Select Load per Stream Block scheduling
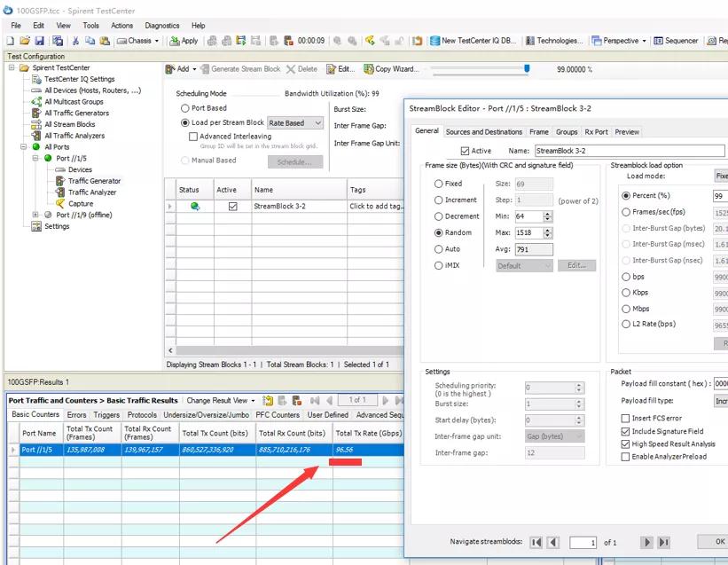Screen dimensions: 728x565 point(184,123)
